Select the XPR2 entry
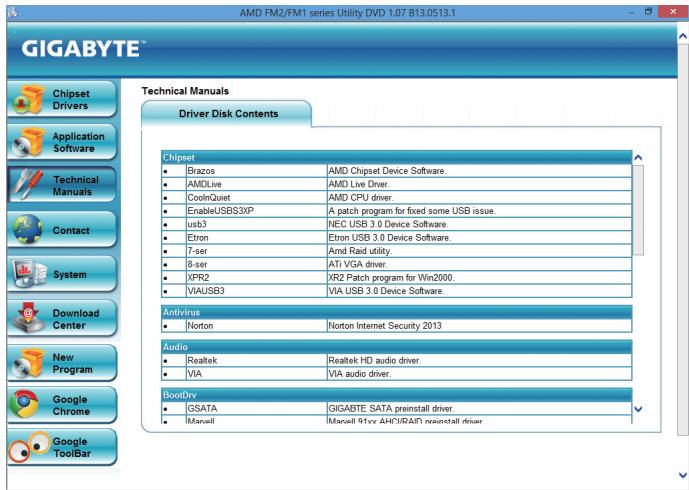689x490 pixels. (198, 278)
